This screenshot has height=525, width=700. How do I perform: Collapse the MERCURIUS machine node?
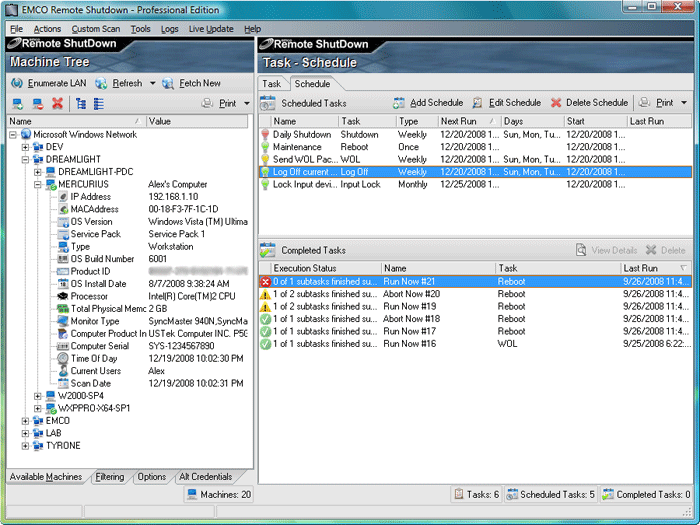38,184
